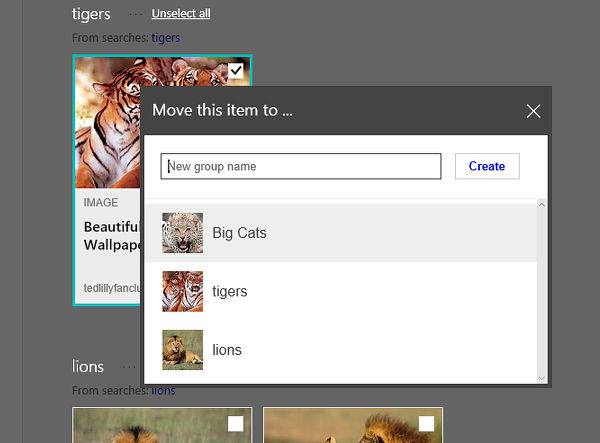The height and width of the screenshot is (443, 600).
Task: Uncheck the tiger image card checkbox
Action: click(x=235, y=70)
